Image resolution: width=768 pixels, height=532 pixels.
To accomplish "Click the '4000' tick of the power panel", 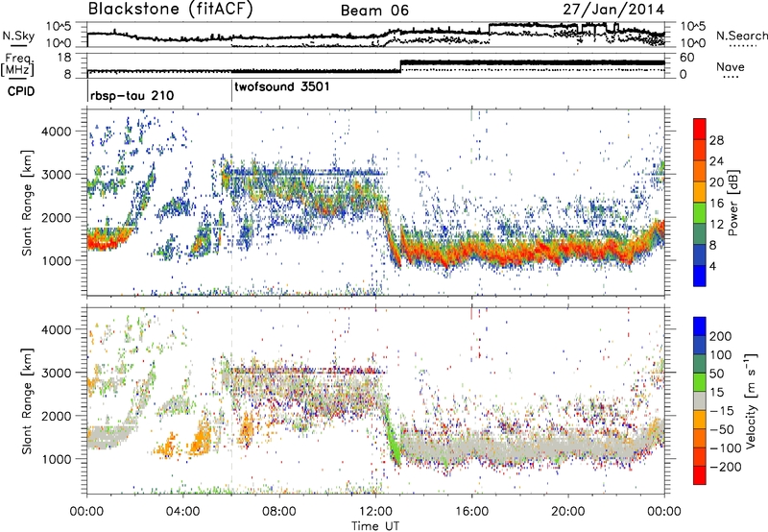I will pos(56,132).
